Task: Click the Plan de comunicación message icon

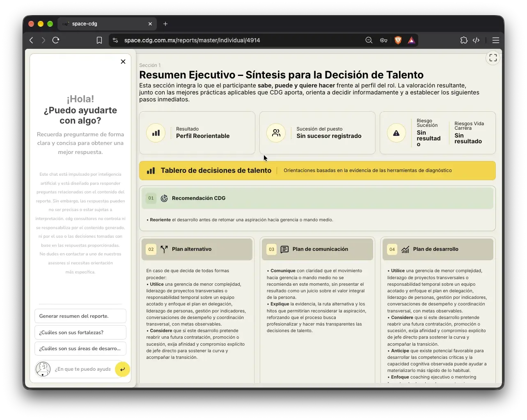Action: pos(284,249)
